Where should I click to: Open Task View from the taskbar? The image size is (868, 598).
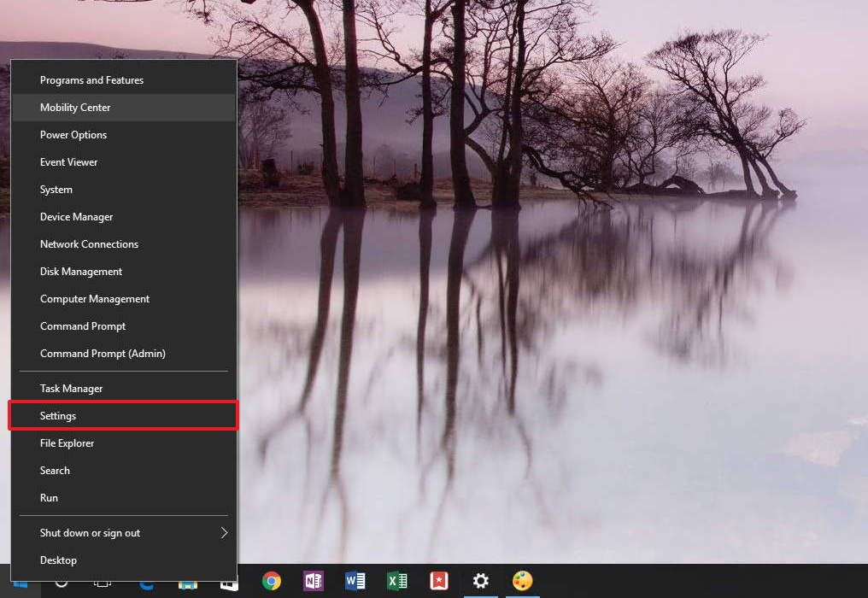[x=102, y=583]
